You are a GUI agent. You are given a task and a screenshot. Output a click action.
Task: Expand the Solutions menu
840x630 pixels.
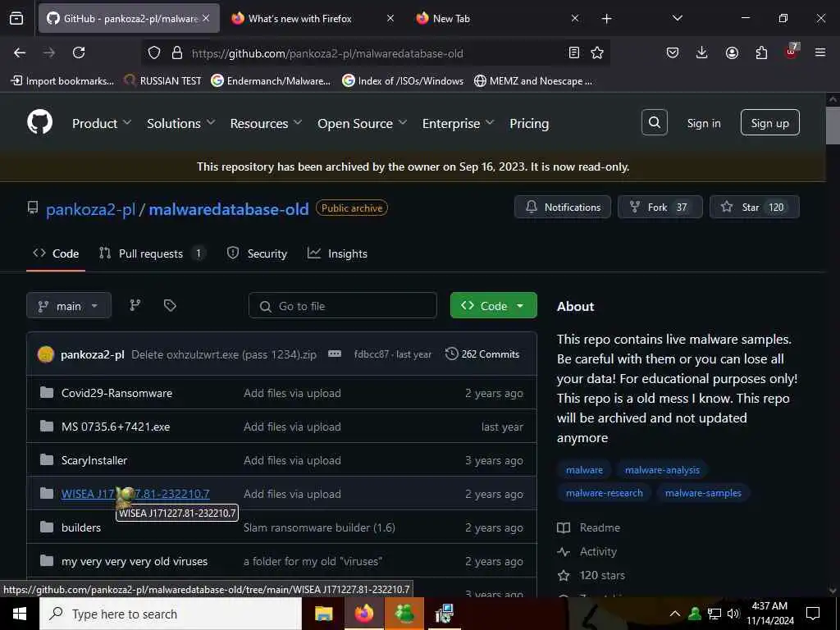coord(181,123)
